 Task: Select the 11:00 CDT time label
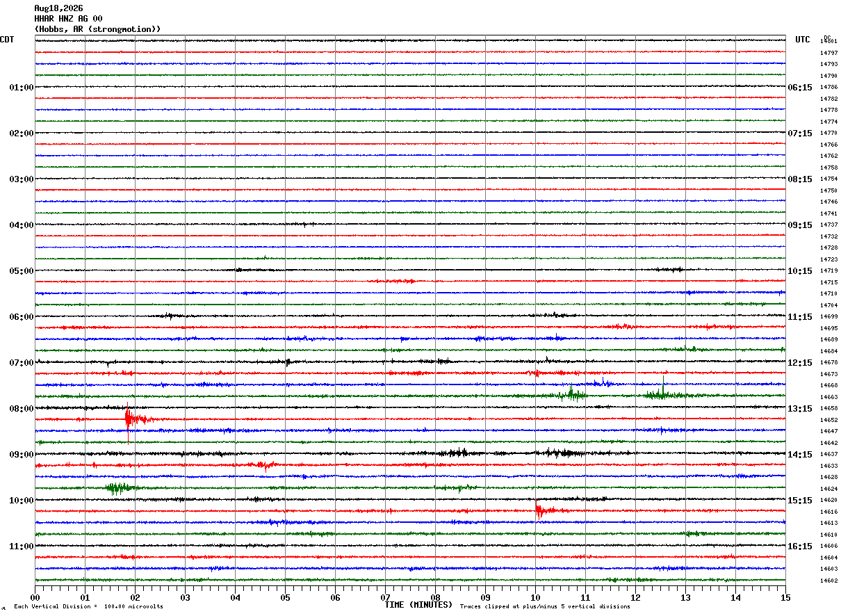[x=22, y=546]
